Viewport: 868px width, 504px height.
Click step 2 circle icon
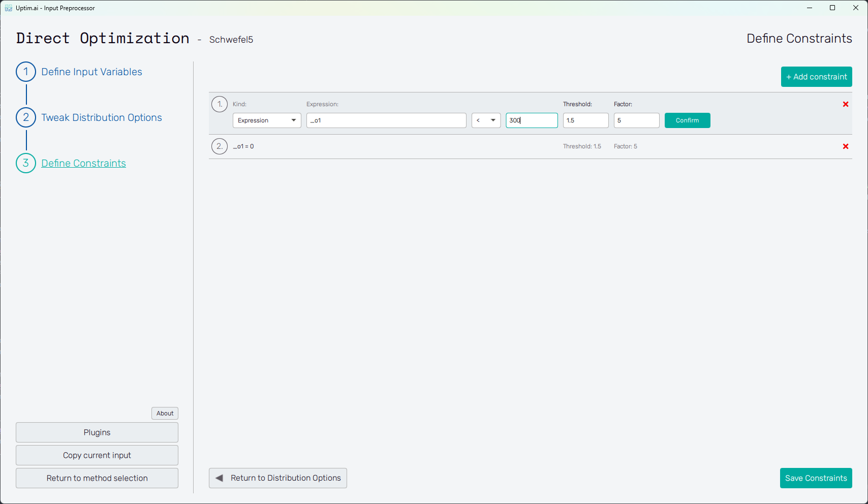(26, 117)
